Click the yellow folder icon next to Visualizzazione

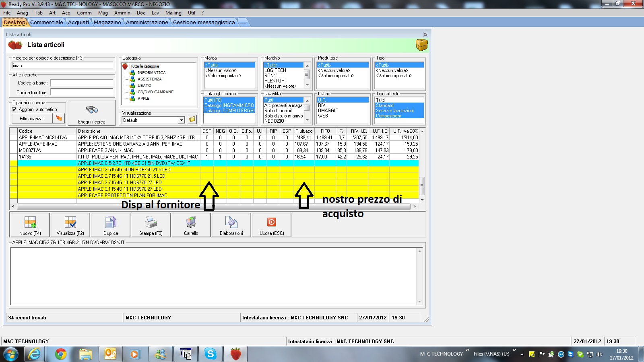(192, 119)
